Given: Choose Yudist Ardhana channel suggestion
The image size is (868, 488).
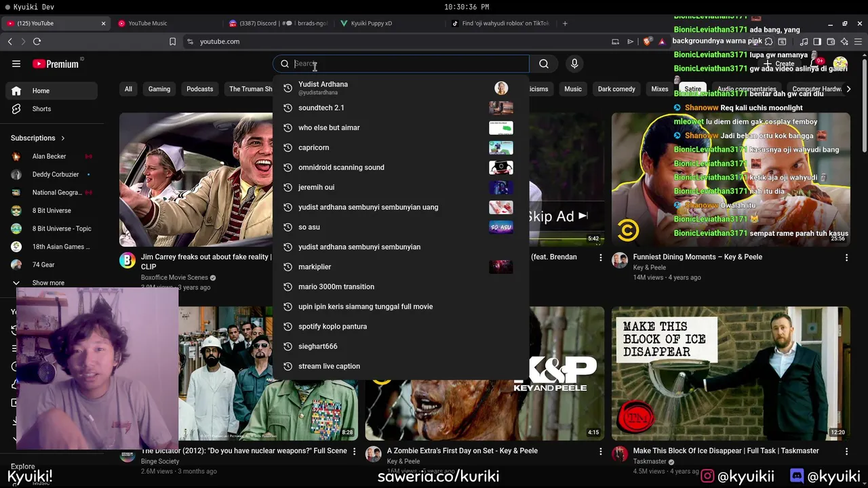Looking at the screenshot, I should click(401, 88).
